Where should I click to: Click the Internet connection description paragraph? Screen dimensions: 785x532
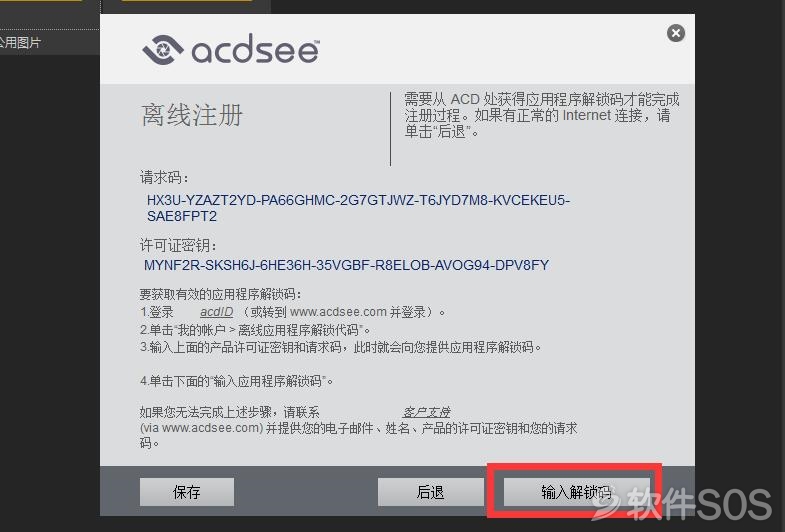[542, 115]
